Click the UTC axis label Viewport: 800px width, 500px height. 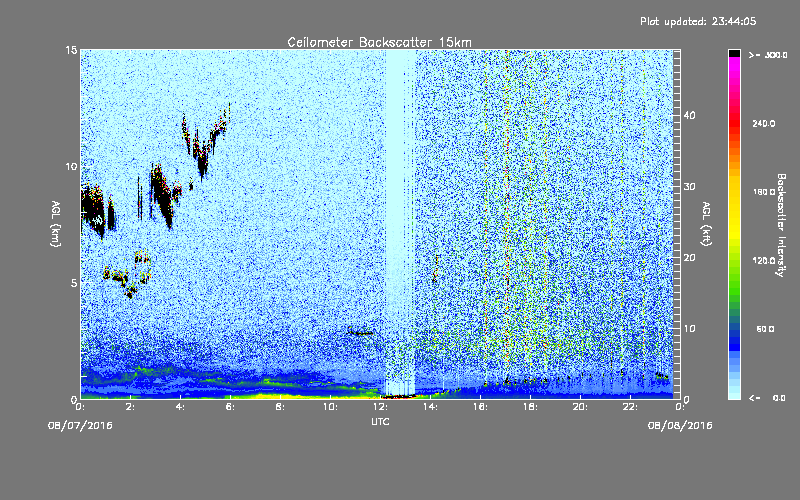pyautogui.click(x=380, y=421)
